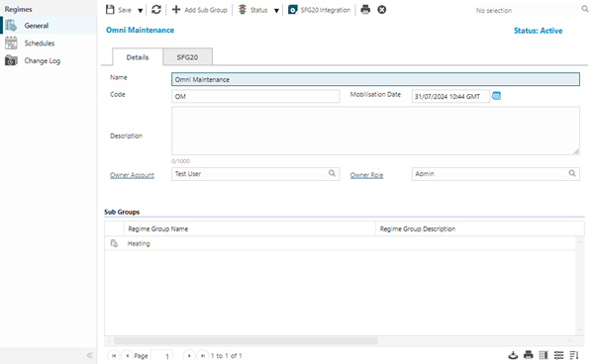Click into the Description text area
This screenshot has width=594, height=364.
[x=375, y=131]
